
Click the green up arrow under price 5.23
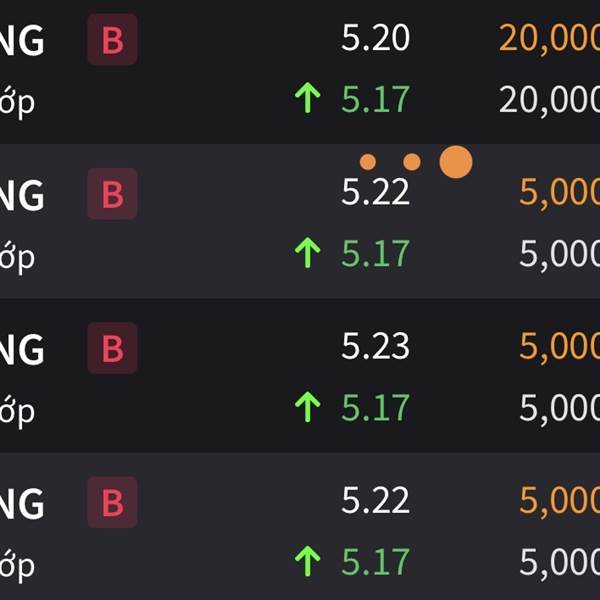308,407
